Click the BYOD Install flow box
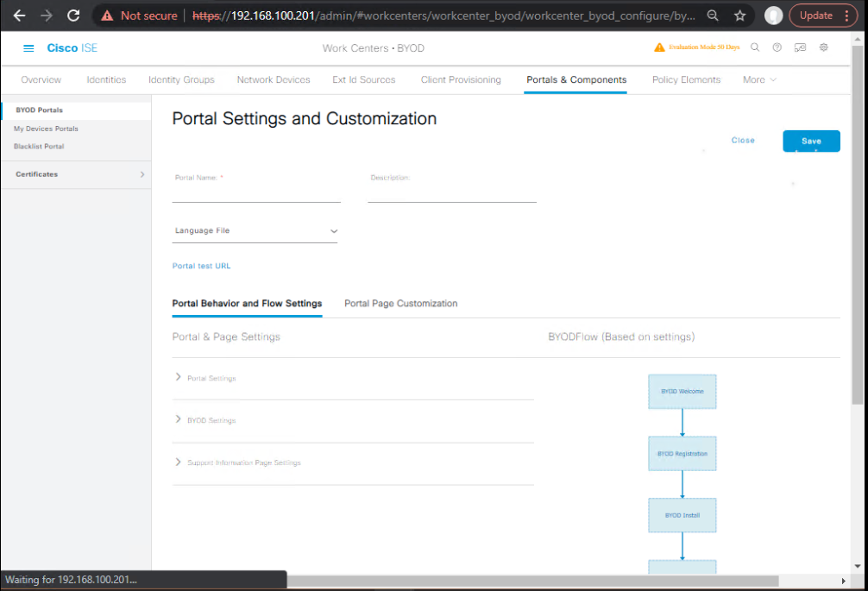This screenshot has width=868, height=591. coord(682,515)
